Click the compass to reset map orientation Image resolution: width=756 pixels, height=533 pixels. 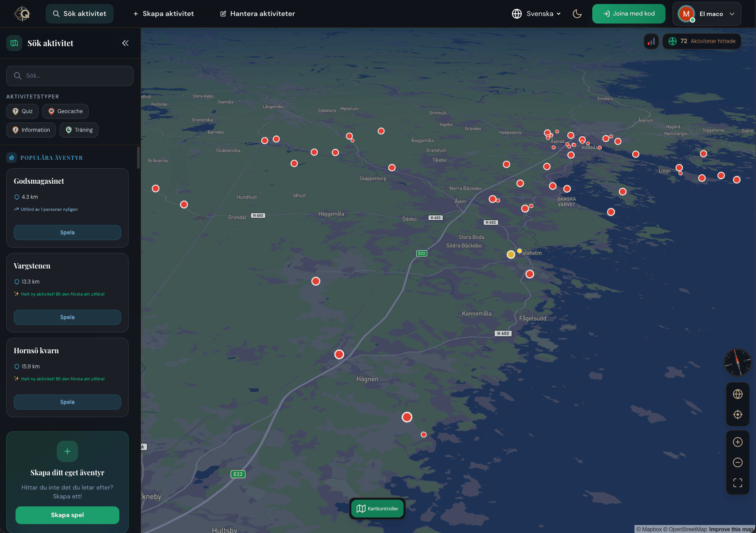coord(737,363)
